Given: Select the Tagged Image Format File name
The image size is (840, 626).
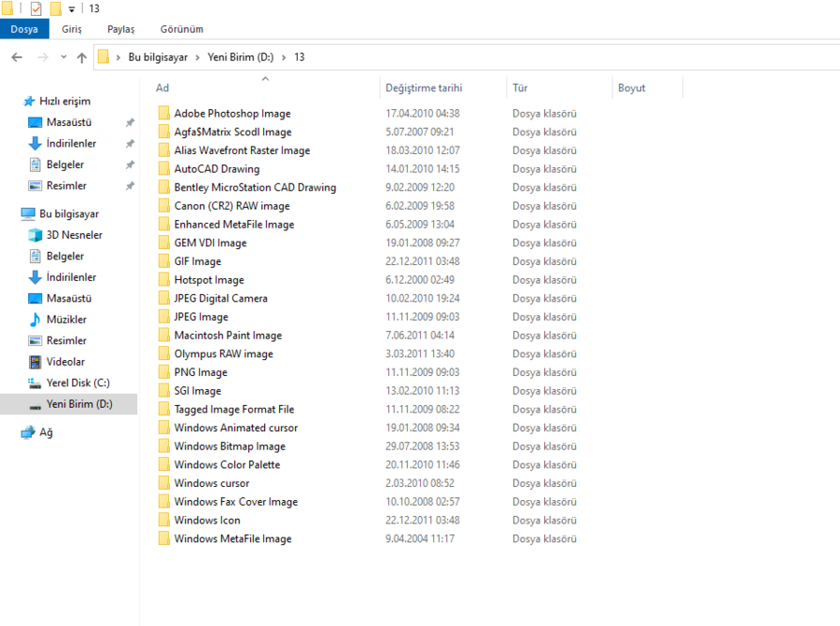Looking at the screenshot, I should click(234, 410).
